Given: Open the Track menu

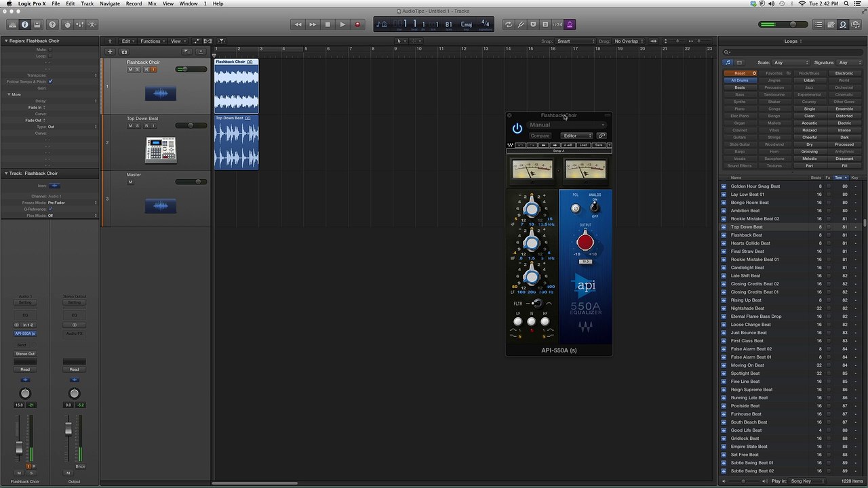Looking at the screenshot, I should 87,3.
